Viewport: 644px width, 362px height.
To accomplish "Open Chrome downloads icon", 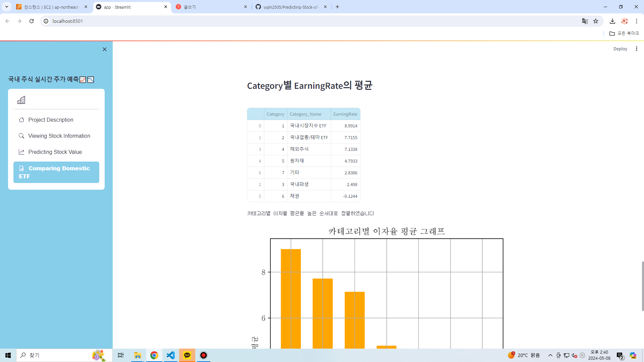I will click(612, 21).
